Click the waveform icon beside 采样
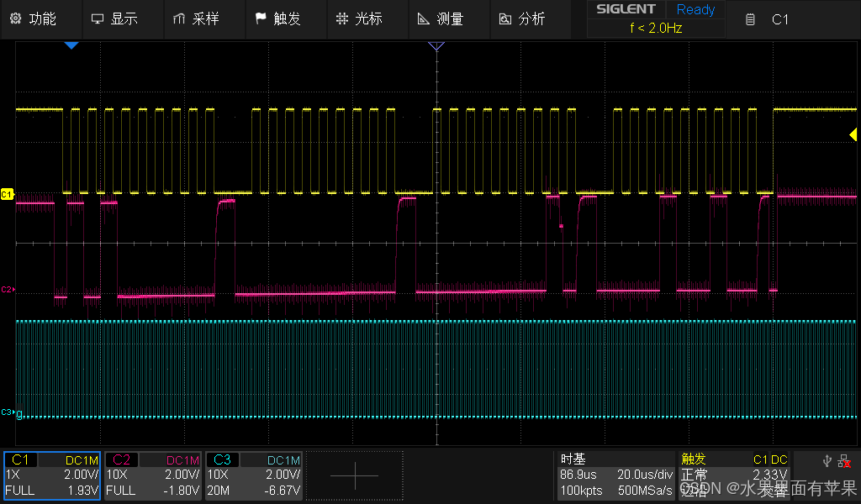 tap(179, 19)
